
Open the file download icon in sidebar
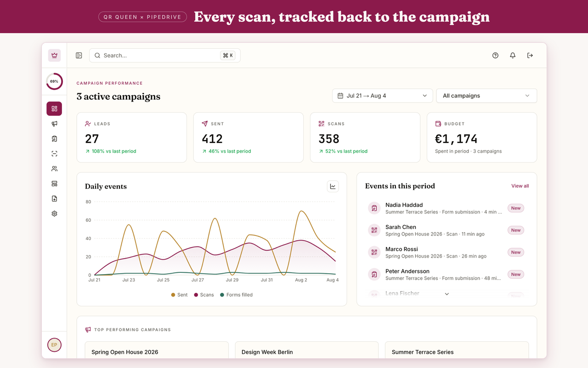pos(54,199)
